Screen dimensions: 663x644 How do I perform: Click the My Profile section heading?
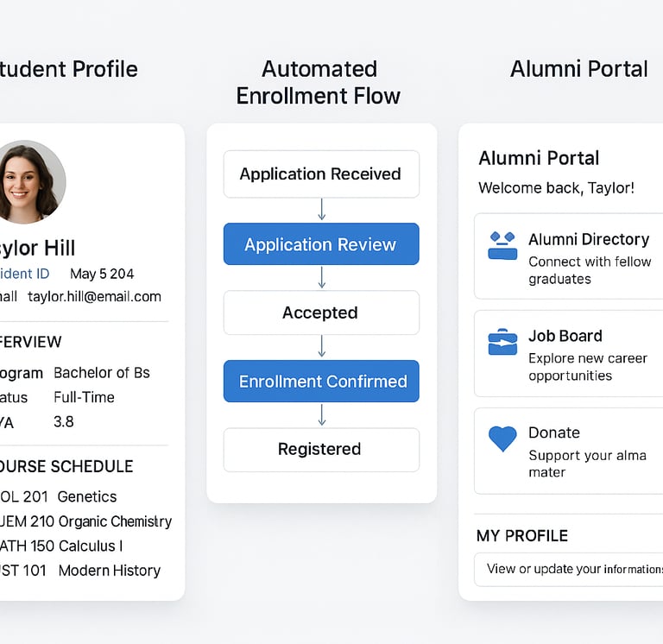521,536
